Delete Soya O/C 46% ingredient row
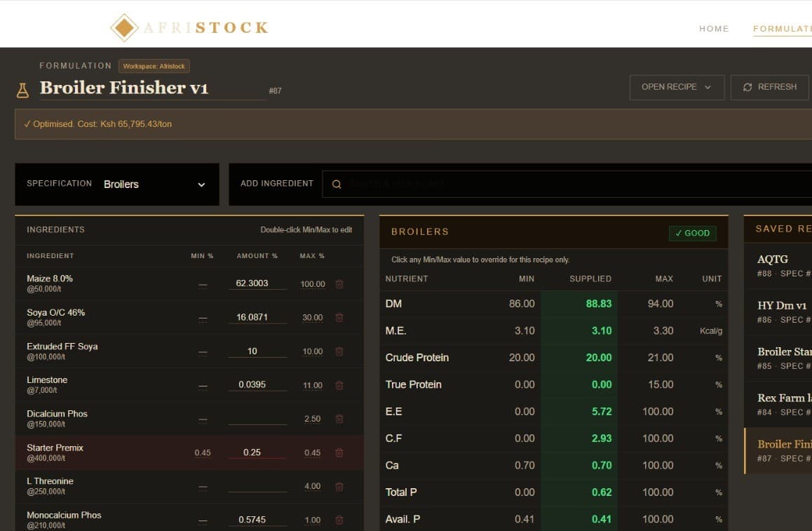The width and height of the screenshot is (812, 531). tap(339, 318)
